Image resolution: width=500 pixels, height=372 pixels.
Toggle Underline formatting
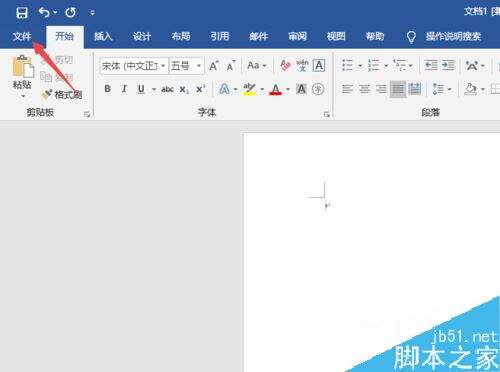tap(141, 89)
